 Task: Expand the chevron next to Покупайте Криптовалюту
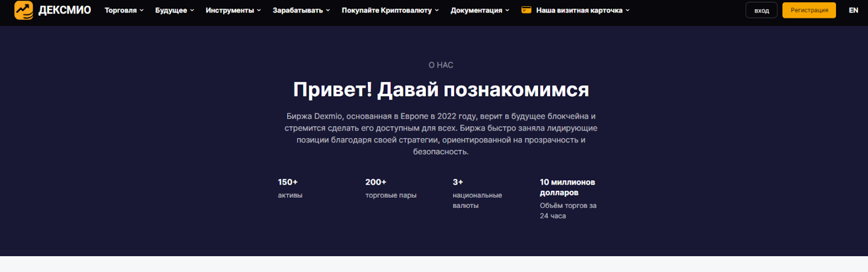[437, 10]
